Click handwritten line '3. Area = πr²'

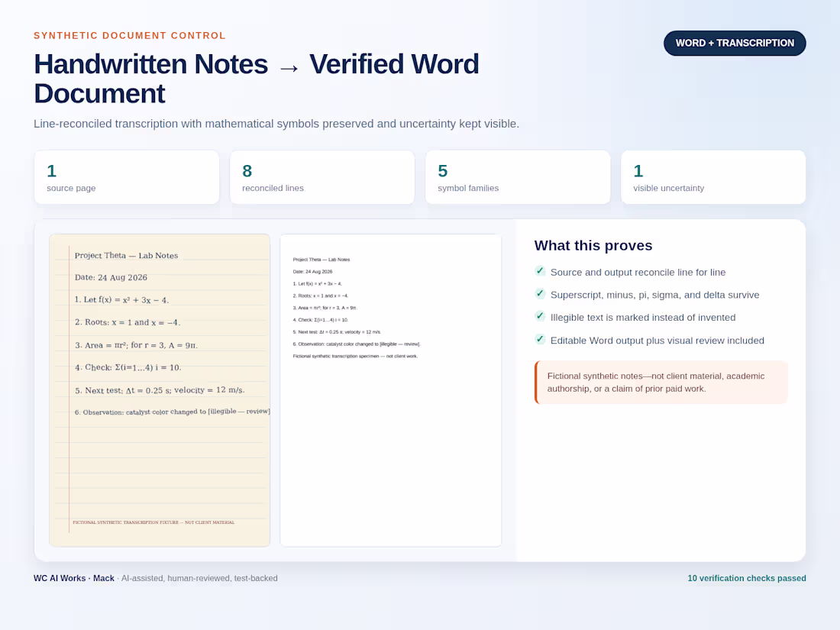(x=136, y=345)
